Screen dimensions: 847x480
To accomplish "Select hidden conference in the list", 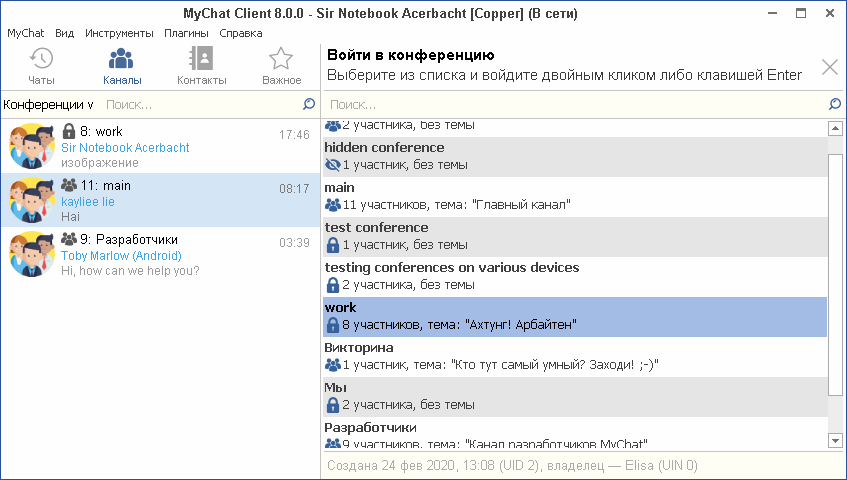I will 575,157.
